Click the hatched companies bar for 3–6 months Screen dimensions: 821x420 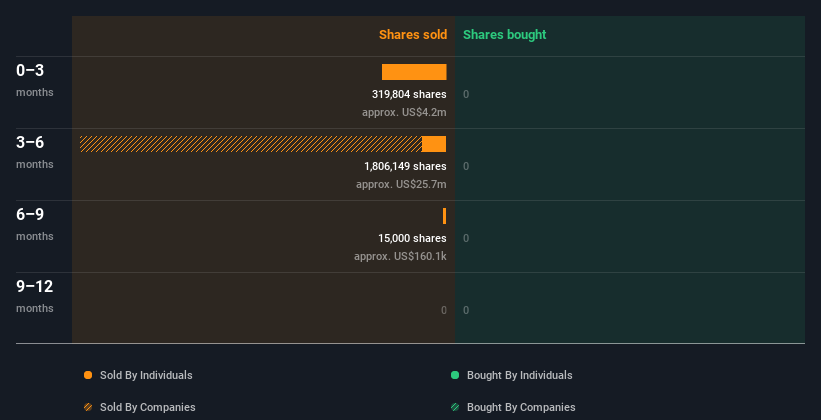pyautogui.click(x=251, y=144)
